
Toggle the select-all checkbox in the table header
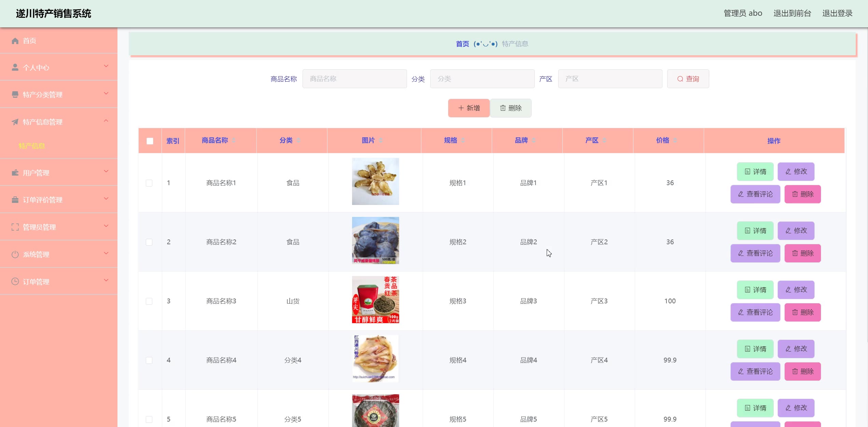click(150, 141)
